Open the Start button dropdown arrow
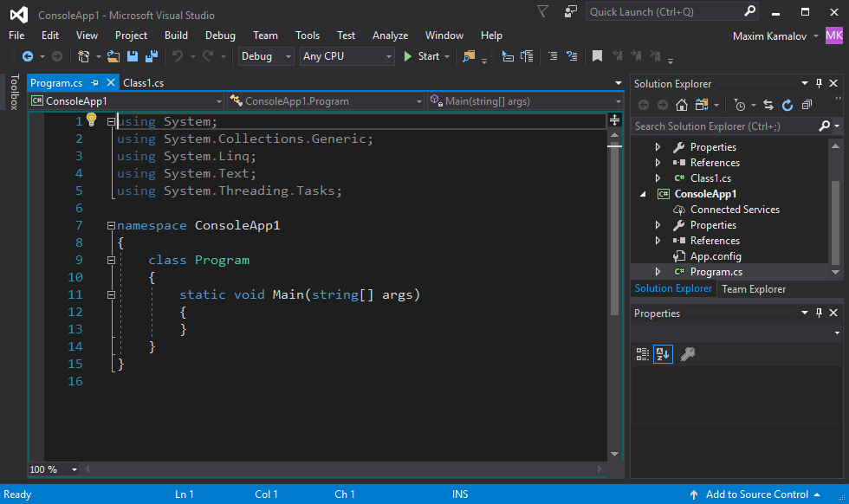 [x=447, y=57]
